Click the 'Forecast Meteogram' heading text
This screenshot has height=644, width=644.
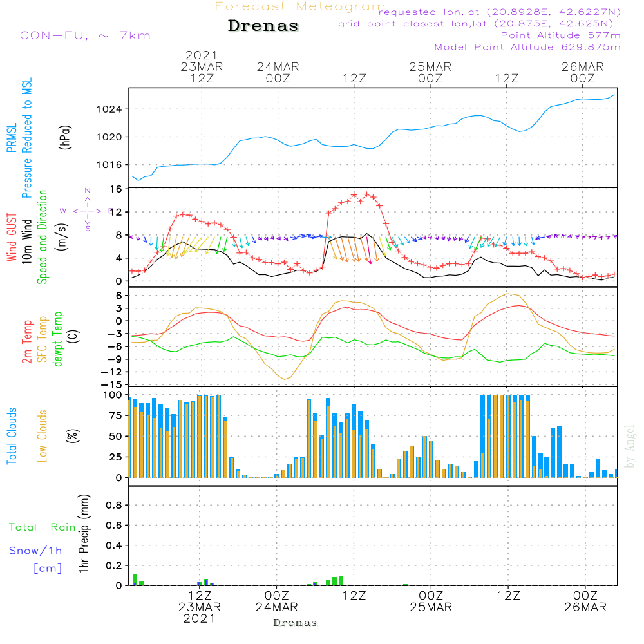pos(300,6)
